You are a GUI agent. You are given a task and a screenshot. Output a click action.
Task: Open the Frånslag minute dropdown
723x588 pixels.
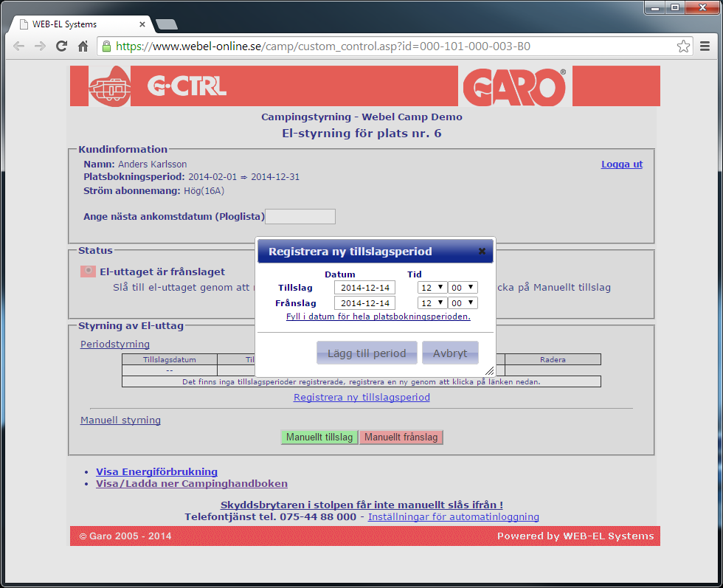pyautogui.click(x=463, y=303)
